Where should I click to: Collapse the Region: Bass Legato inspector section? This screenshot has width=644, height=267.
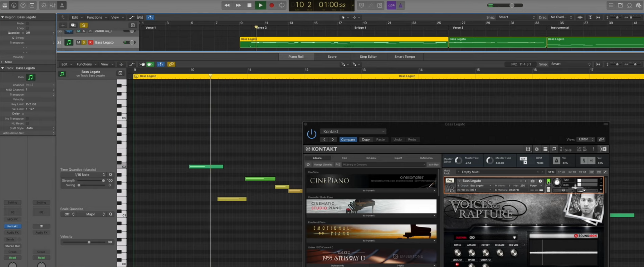point(3,17)
